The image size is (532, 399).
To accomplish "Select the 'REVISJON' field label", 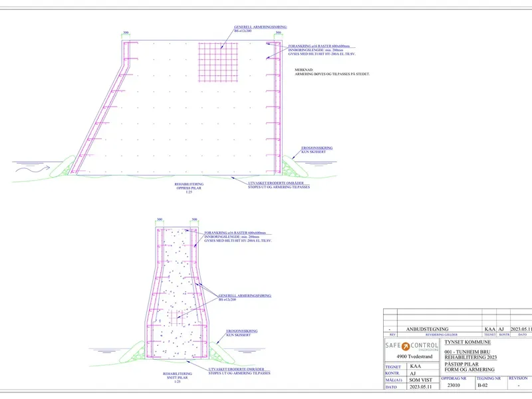I will tap(518, 378).
